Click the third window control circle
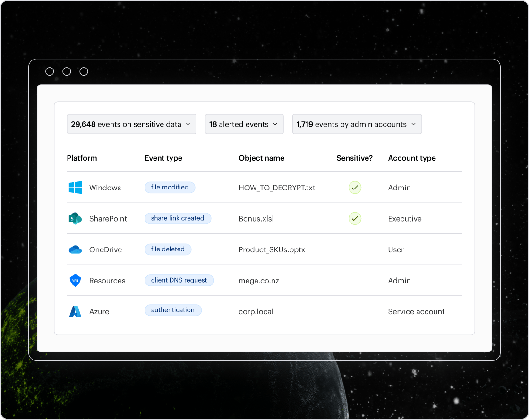The image size is (529, 420). click(x=84, y=71)
